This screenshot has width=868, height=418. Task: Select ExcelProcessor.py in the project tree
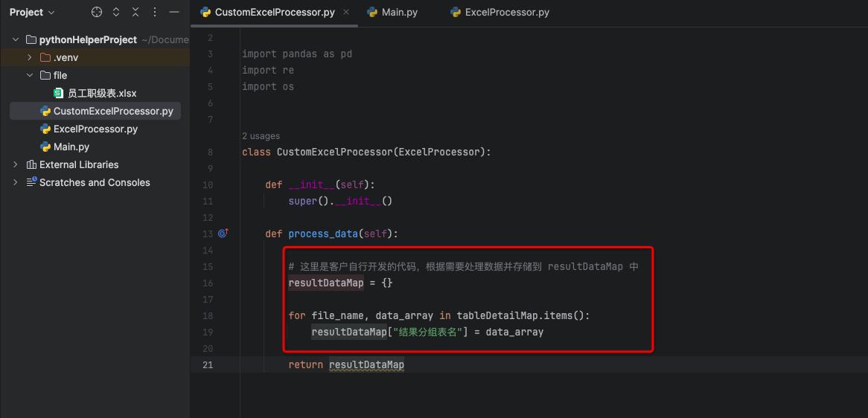click(95, 129)
